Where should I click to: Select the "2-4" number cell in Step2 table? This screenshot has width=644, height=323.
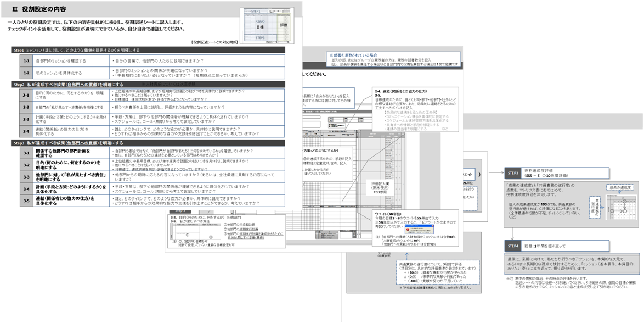tap(26, 131)
